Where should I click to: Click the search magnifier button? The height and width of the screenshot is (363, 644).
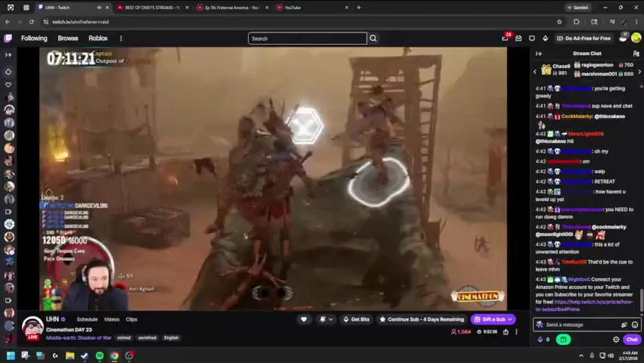point(373,38)
